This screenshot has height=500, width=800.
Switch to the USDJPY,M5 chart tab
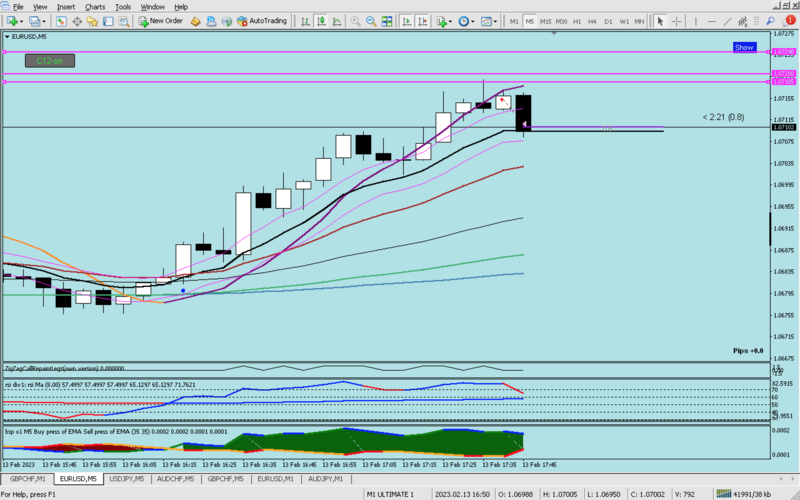(127, 479)
